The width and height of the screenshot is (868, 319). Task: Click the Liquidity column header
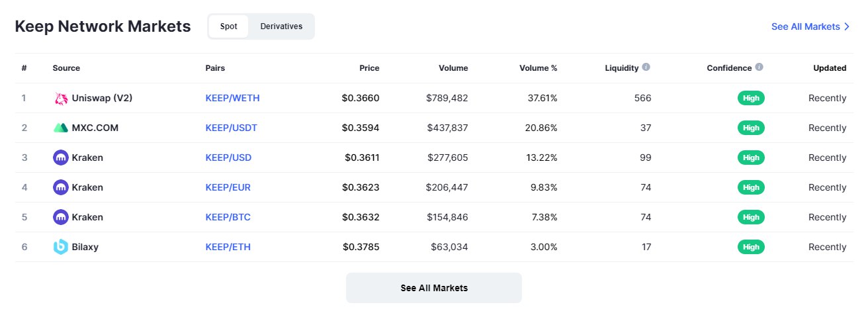coord(622,68)
